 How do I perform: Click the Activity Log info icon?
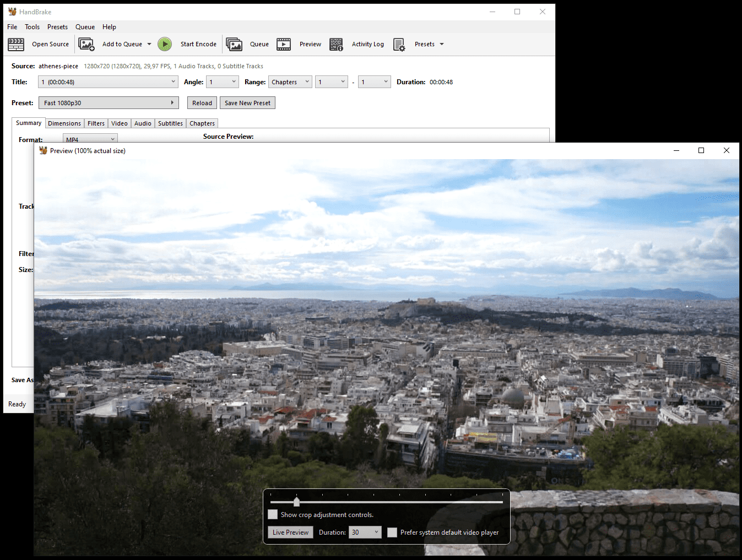coord(337,45)
